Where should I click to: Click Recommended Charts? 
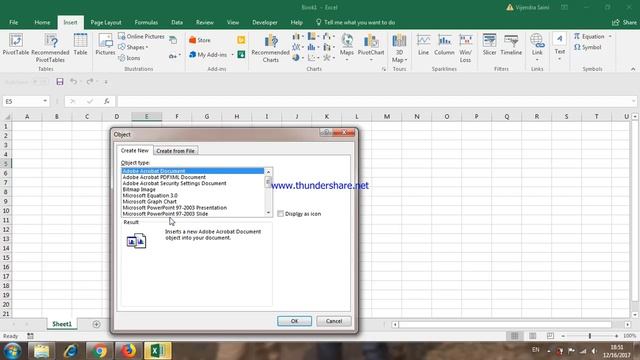click(270, 48)
